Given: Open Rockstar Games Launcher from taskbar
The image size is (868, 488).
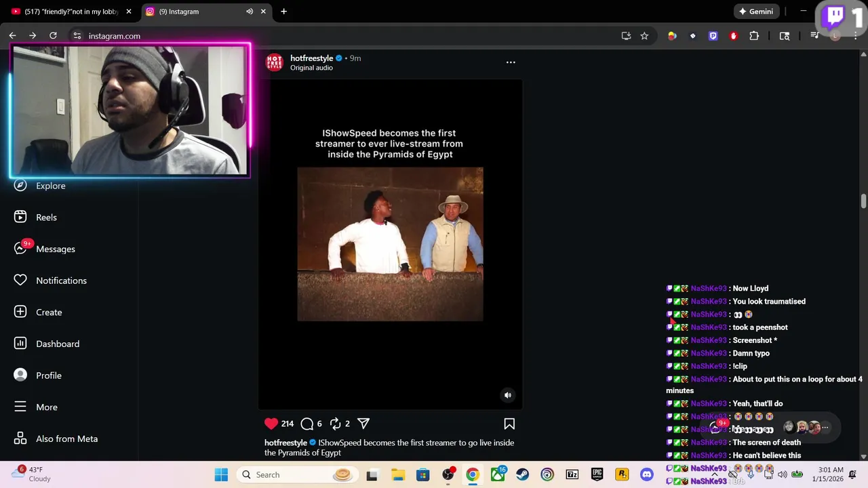Looking at the screenshot, I should (622, 474).
